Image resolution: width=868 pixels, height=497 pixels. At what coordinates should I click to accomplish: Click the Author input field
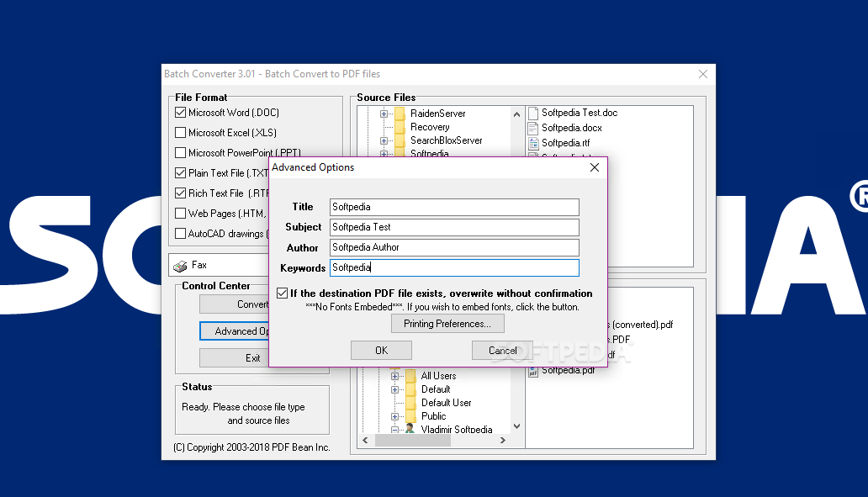point(454,247)
